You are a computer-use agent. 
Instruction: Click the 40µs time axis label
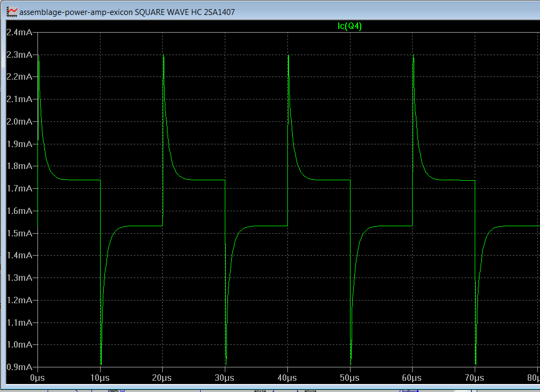pyautogui.click(x=287, y=378)
